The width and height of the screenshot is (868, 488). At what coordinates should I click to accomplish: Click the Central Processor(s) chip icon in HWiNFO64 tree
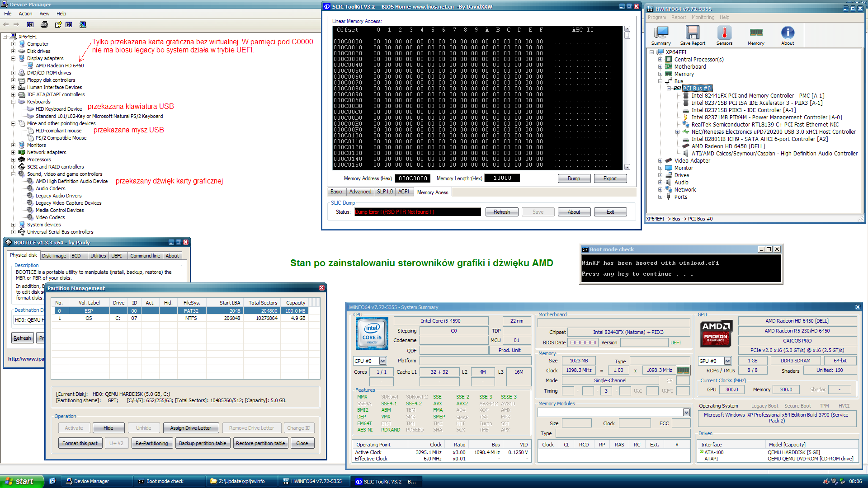click(669, 59)
